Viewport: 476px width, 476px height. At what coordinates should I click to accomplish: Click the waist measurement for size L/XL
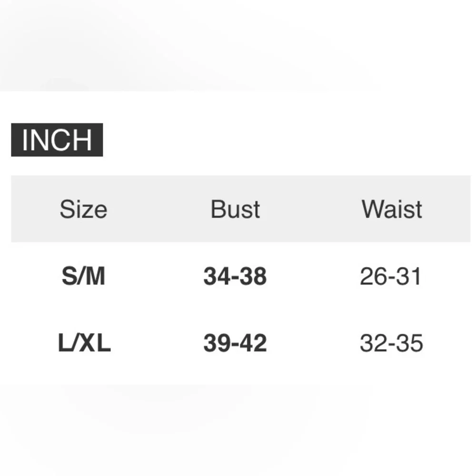[x=391, y=343]
